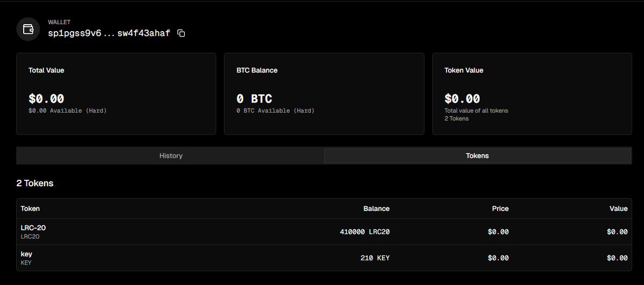
Task: Click the $0.00 value in LRC-20 row
Action: tap(617, 232)
